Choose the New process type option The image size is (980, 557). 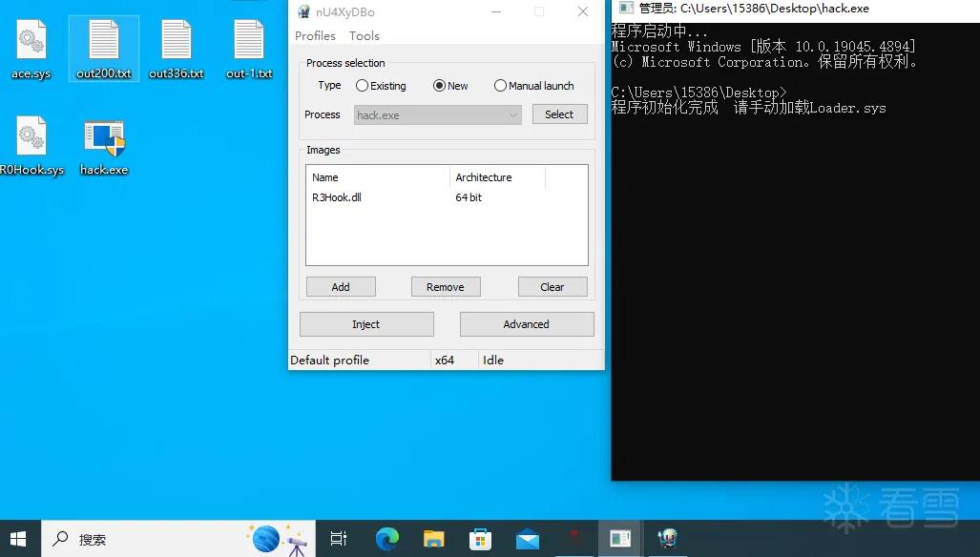click(450, 86)
